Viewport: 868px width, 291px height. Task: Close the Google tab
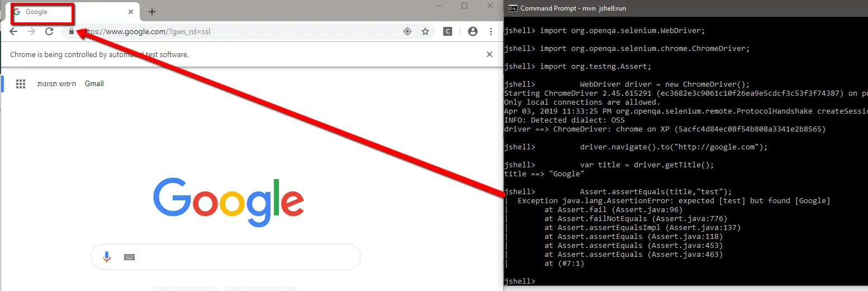pyautogui.click(x=131, y=12)
